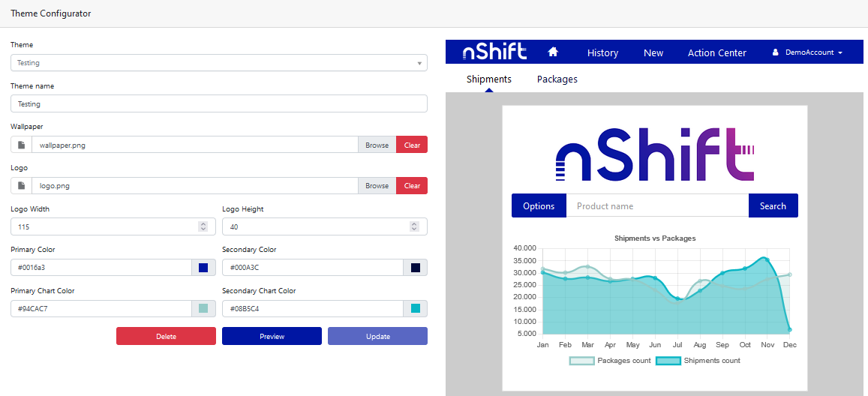Adjust the Logo Height stepper
The height and width of the screenshot is (396, 868).
pyautogui.click(x=414, y=226)
